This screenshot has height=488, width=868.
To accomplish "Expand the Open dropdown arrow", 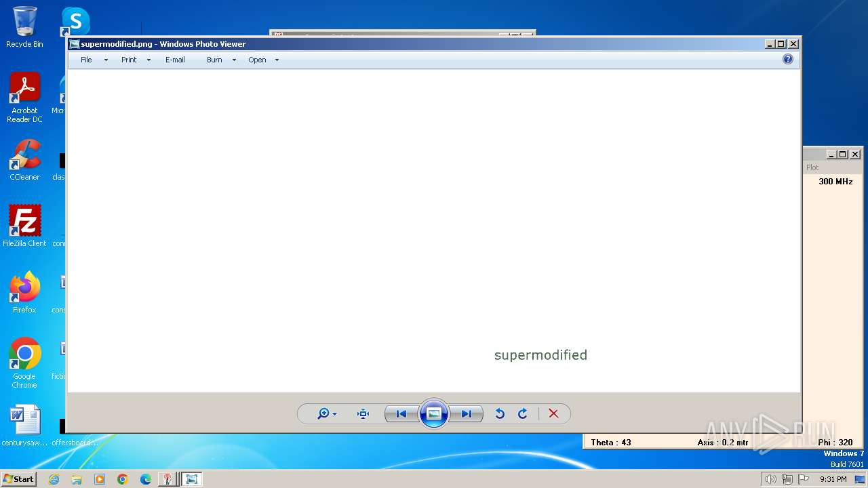I will click(277, 60).
